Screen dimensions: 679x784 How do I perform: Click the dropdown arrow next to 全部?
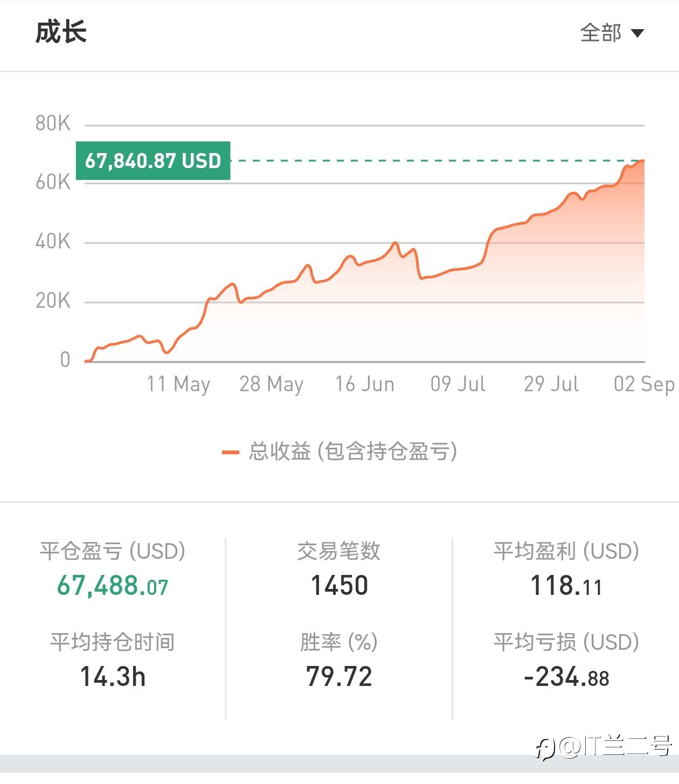638,33
